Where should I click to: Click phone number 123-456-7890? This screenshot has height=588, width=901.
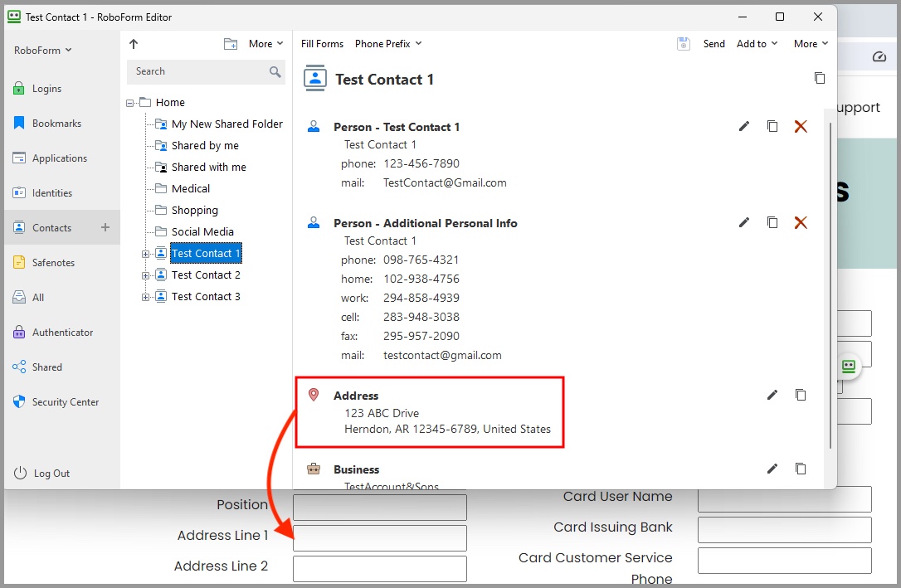[x=421, y=163]
